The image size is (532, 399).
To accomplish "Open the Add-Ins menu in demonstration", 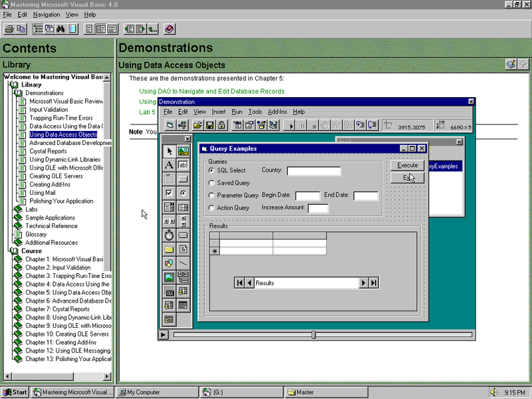I will coord(277,112).
